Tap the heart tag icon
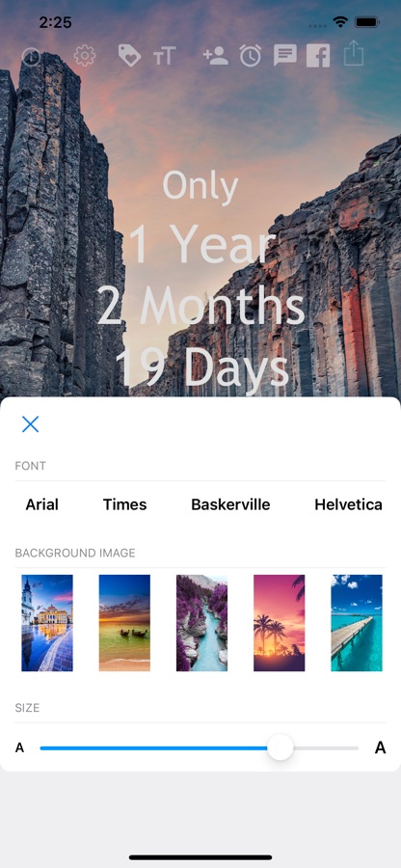This screenshot has height=868, width=401. tap(129, 56)
